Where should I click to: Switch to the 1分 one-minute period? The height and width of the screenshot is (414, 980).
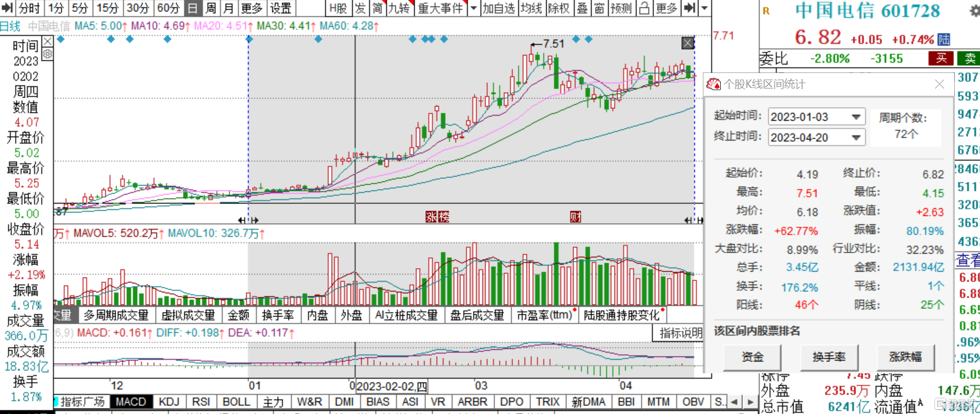coord(56,8)
